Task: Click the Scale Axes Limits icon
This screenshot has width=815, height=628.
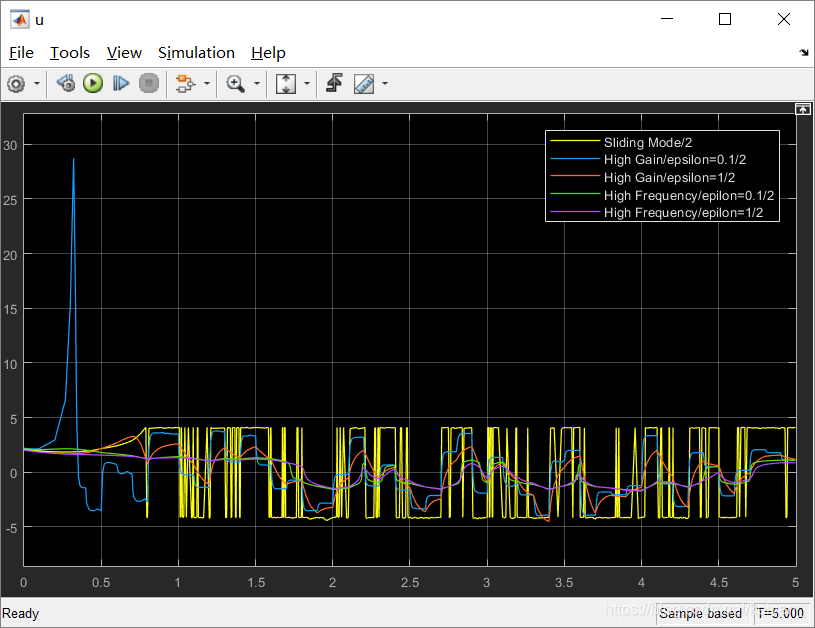Action: [286, 83]
